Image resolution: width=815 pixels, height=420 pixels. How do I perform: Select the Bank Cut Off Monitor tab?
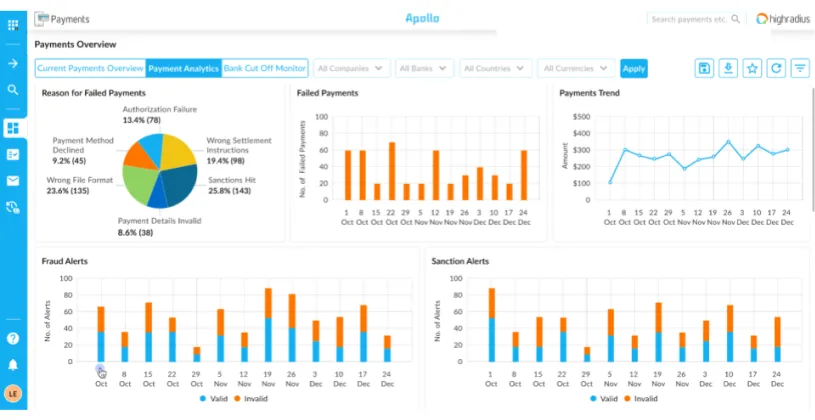pos(265,68)
